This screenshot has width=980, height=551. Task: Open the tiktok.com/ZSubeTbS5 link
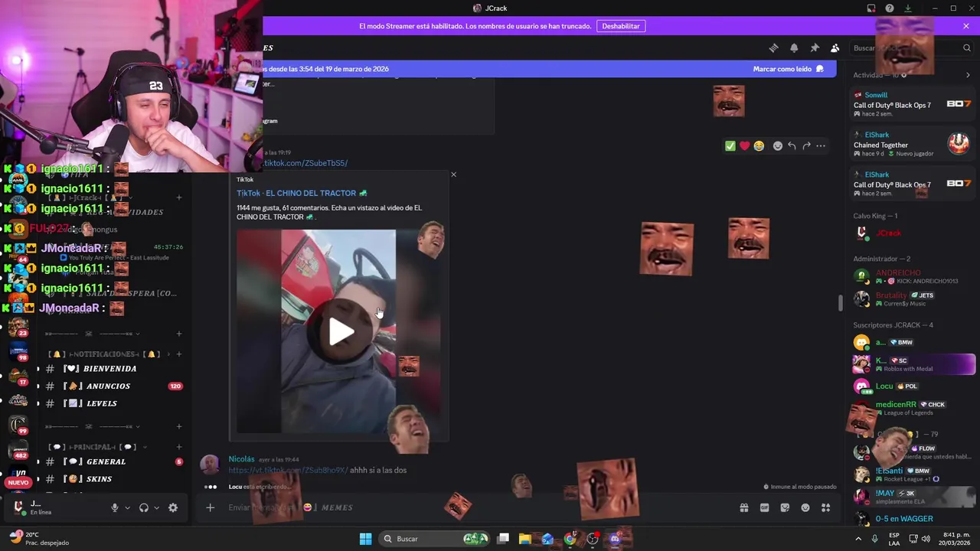pos(305,163)
